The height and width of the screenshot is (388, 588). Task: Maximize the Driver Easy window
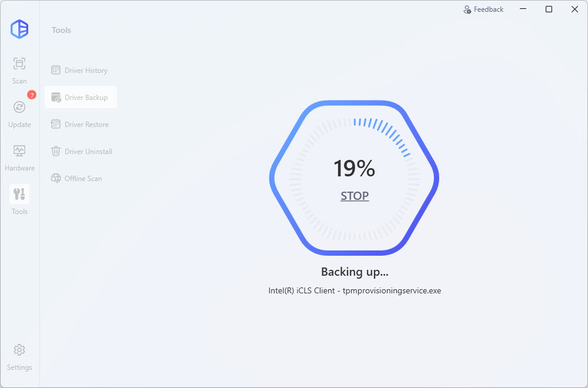[549, 9]
